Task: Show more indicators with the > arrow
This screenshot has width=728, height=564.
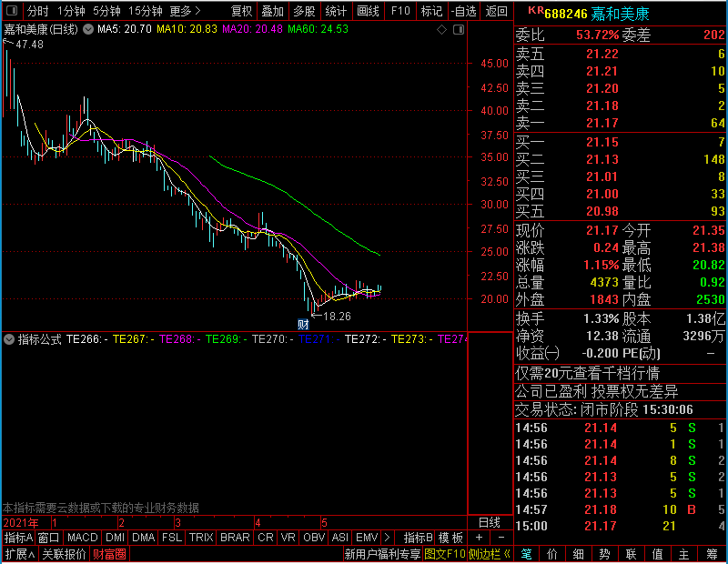Action: (x=388, y=538)
